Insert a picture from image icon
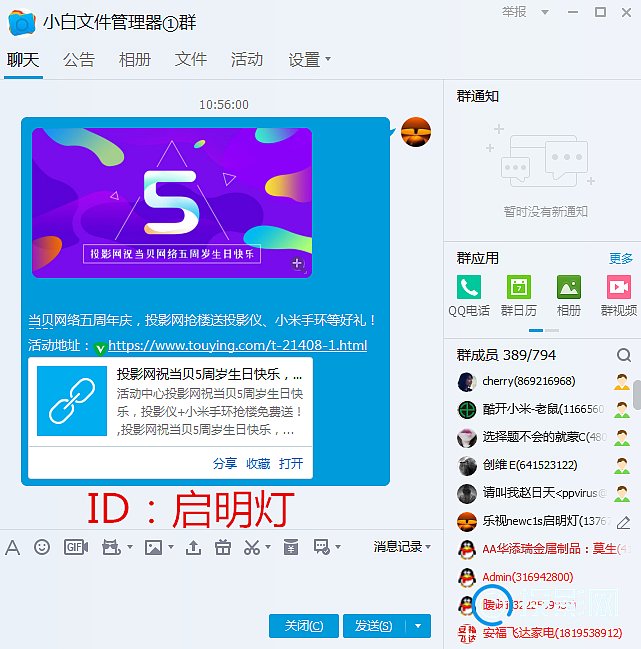The width and height of the screenshot is (641, 649). tap(153, 547)
